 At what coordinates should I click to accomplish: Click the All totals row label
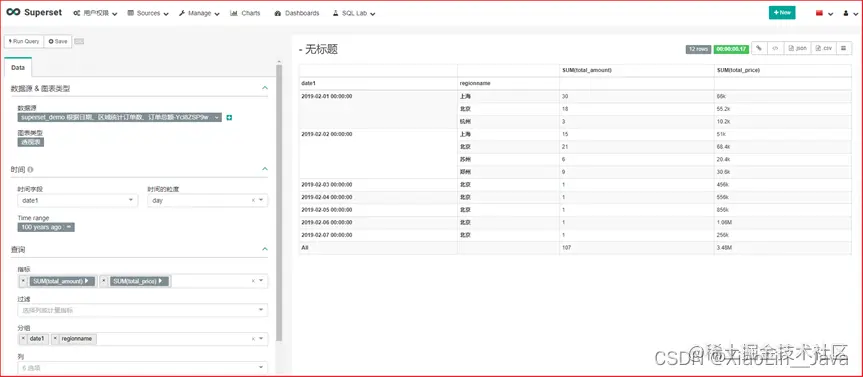305,248
